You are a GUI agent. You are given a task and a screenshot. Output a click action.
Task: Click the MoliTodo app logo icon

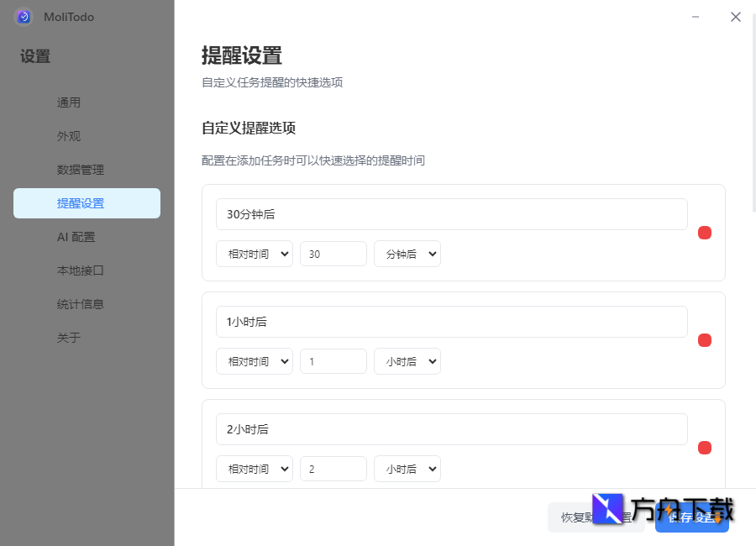click(x=23, y=17)
